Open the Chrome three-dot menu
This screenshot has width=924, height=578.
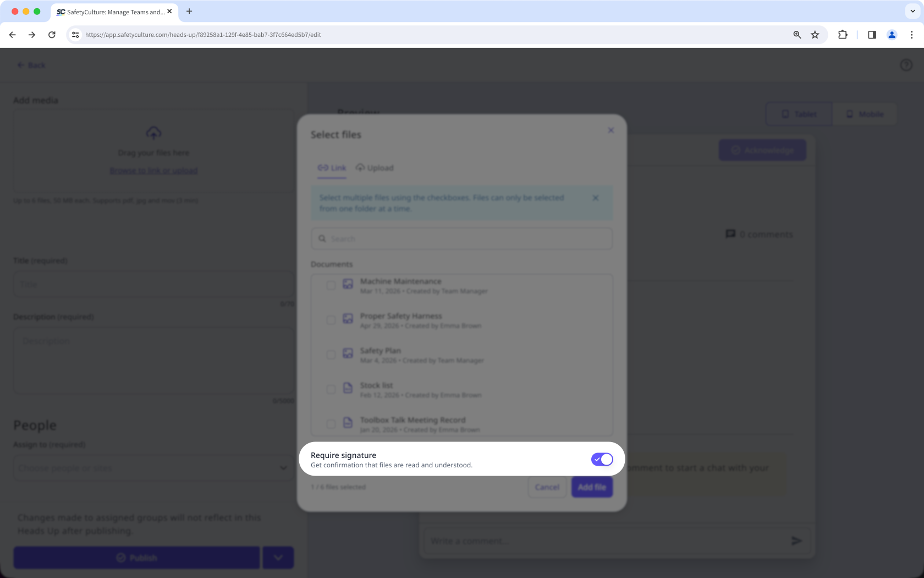click(x=911, y=35)
